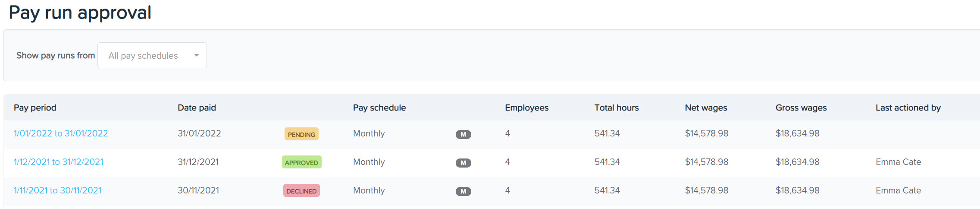Click the Last actioned by column header

point(908,108)
